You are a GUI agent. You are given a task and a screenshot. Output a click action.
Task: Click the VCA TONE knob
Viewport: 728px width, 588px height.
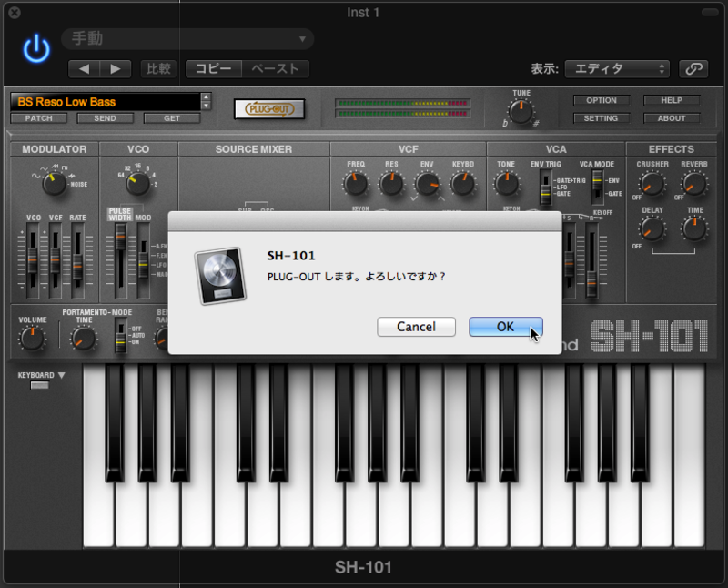(x=507, y=184)
